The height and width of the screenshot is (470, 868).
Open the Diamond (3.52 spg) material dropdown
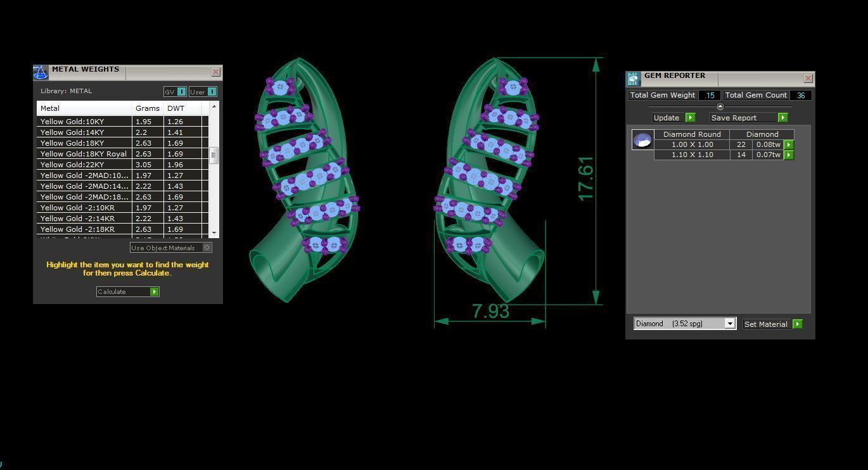click(729, 324)
